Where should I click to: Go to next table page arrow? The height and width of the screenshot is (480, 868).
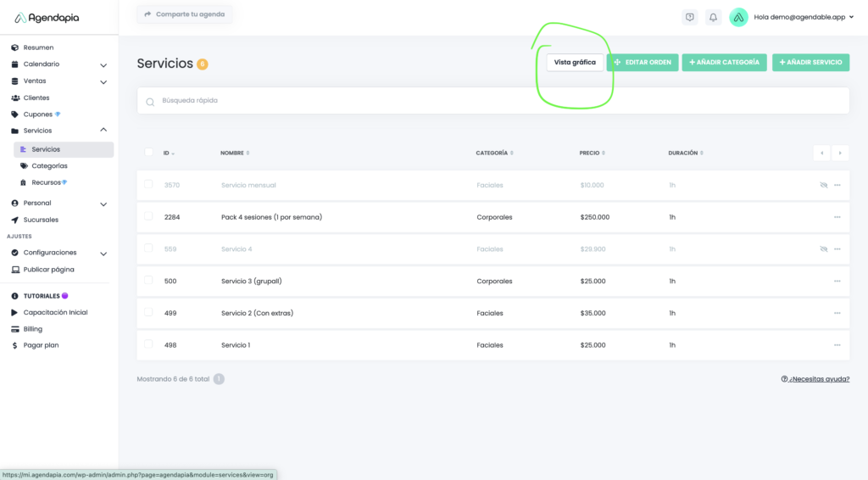point(839,153)
